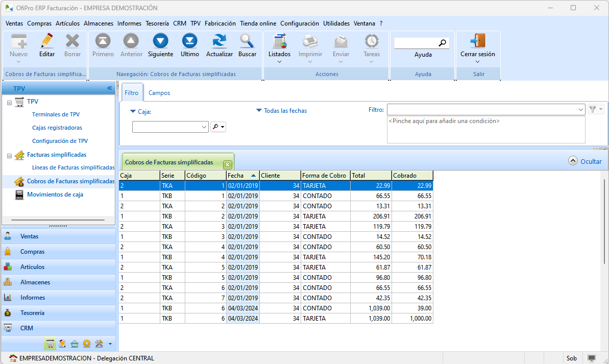Open the Almacenes sidebar module
This screenshot has height=364, width=609.
coord(35,282)
